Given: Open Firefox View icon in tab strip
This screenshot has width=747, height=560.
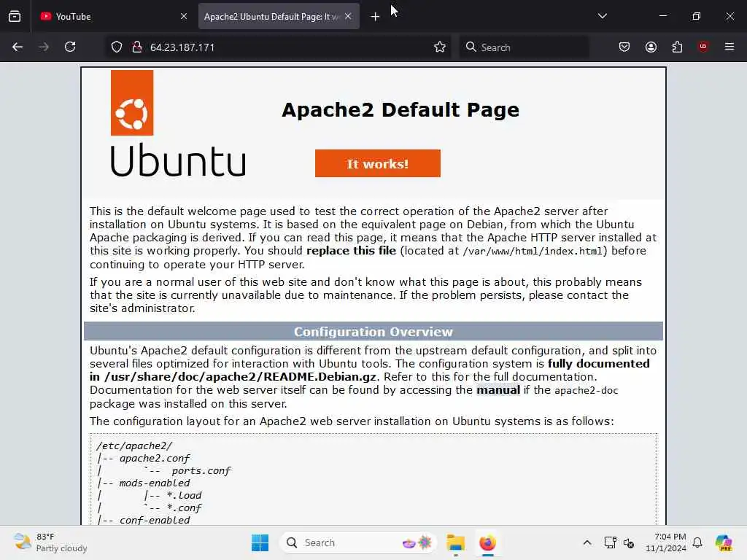Looking at the screenshot, I should click(15, 16).
